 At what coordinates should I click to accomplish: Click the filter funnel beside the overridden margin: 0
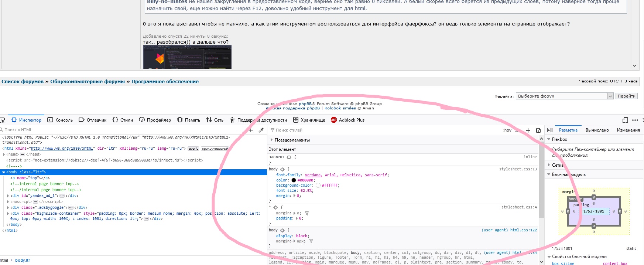tap(307, 213)
